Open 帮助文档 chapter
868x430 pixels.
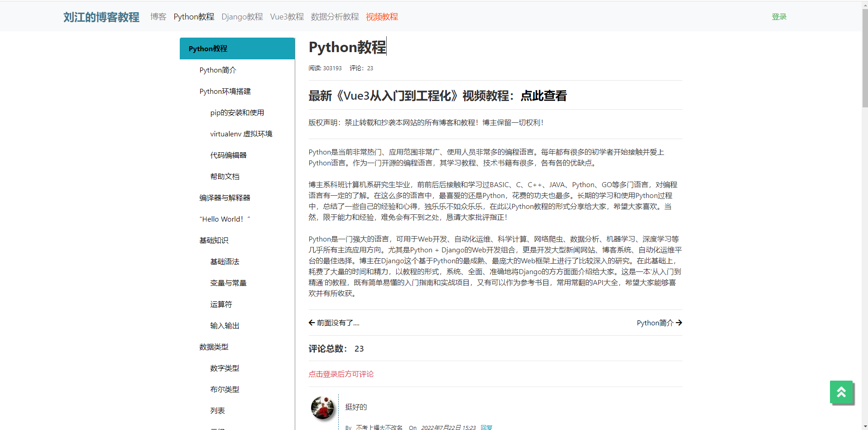tap(225, 176)
